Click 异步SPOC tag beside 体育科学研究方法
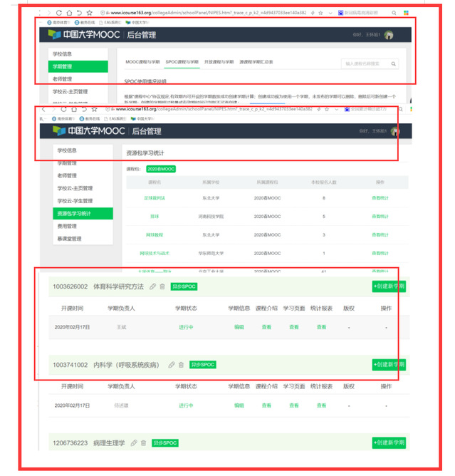455x476 pixels. click(x=184, y=286)
